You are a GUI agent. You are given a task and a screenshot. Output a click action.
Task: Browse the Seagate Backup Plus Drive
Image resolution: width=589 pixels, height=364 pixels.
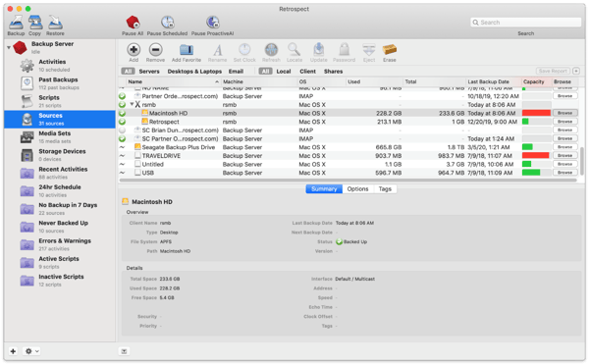click(564, 147)
